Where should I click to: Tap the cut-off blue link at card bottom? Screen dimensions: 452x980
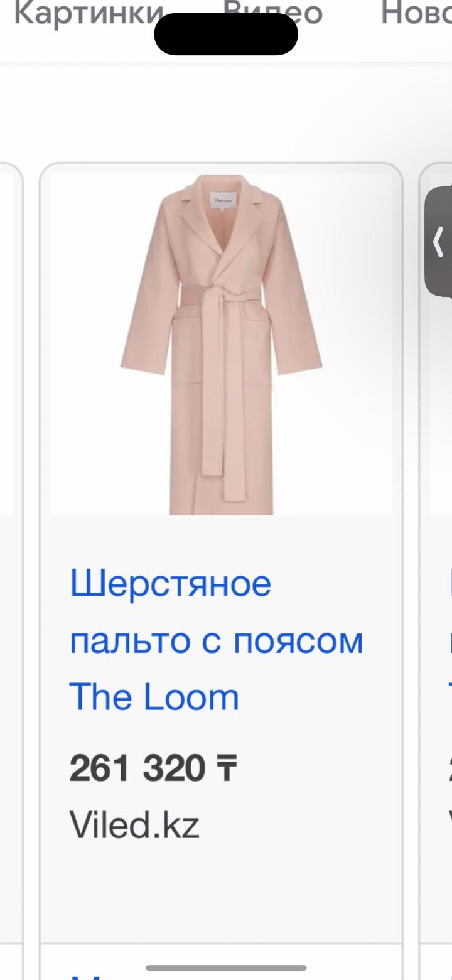[88, 975]
